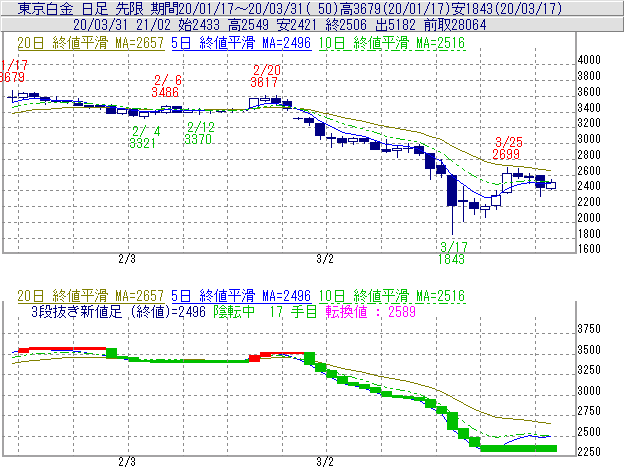
Task: Click the 陰転中 17 手目 status text
Action: (265, 312)
